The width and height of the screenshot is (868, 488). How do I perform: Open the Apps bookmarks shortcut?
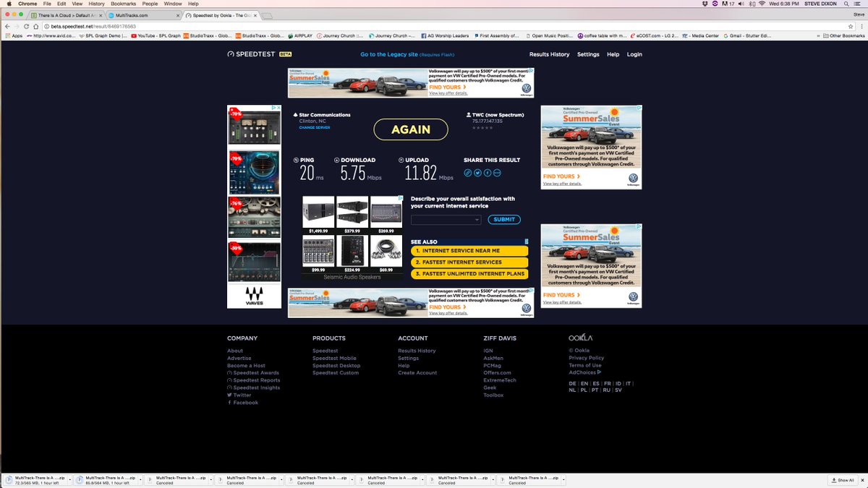pos(14,35)
